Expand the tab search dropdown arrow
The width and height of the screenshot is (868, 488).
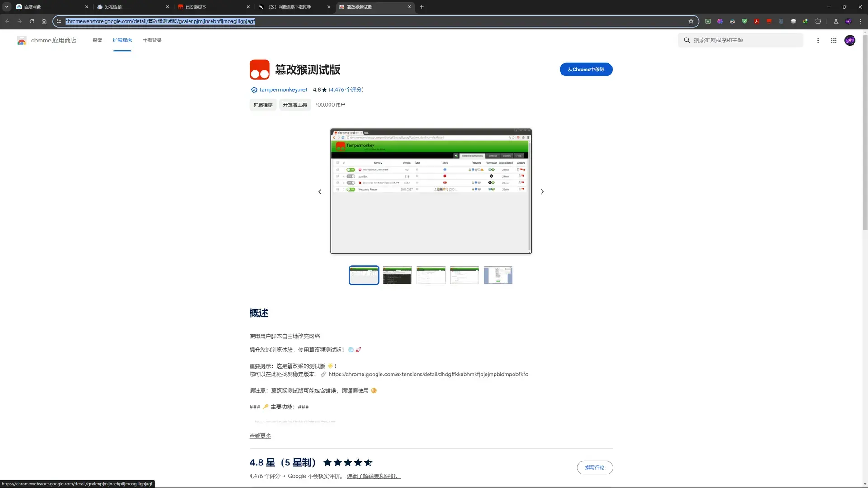tap(7, 7)
